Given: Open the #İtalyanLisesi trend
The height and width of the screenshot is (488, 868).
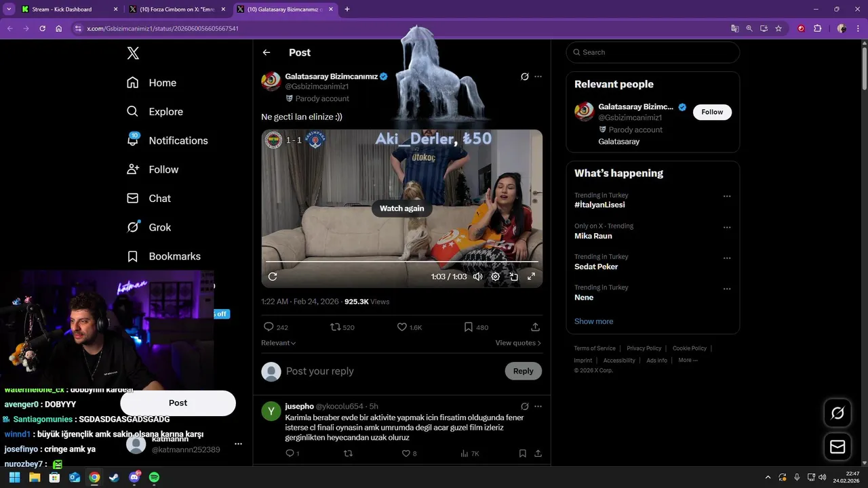Looking at the screenshot, I should point(599,205).
